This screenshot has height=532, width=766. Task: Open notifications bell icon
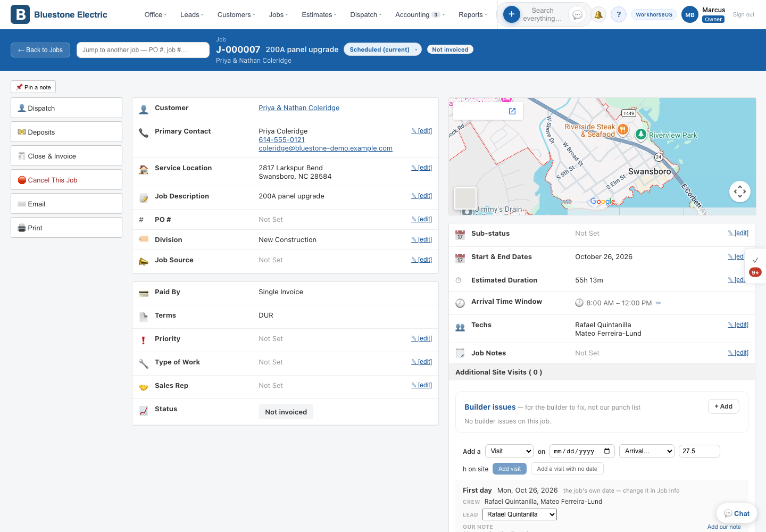click(x=598, y=15)
